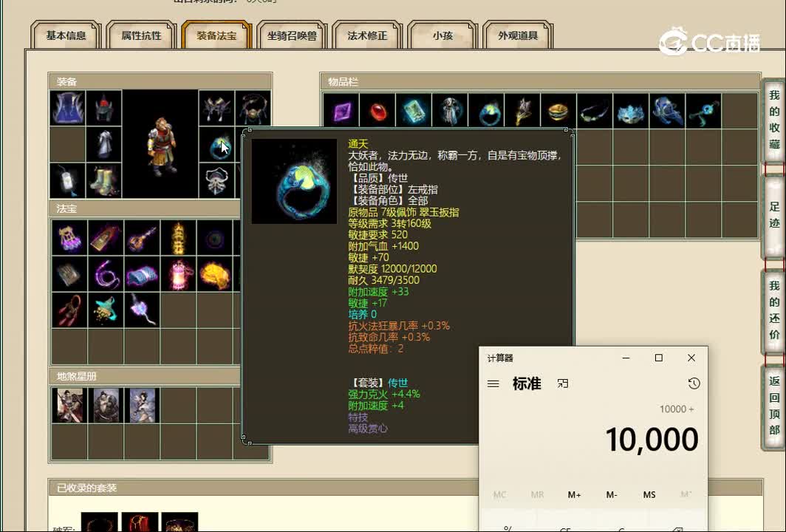
Task: Open calculator history icon
Action: point(694,383)
